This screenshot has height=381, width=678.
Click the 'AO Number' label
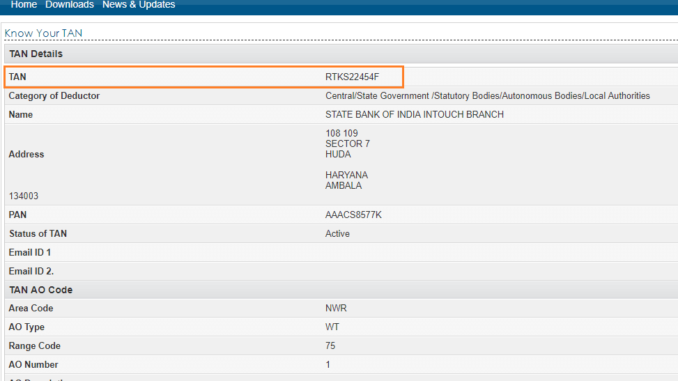(33, 365)
